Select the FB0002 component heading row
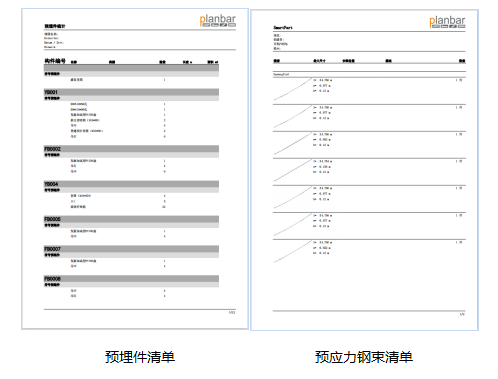This screenshot has height=379, width=498. pos(131,149)
